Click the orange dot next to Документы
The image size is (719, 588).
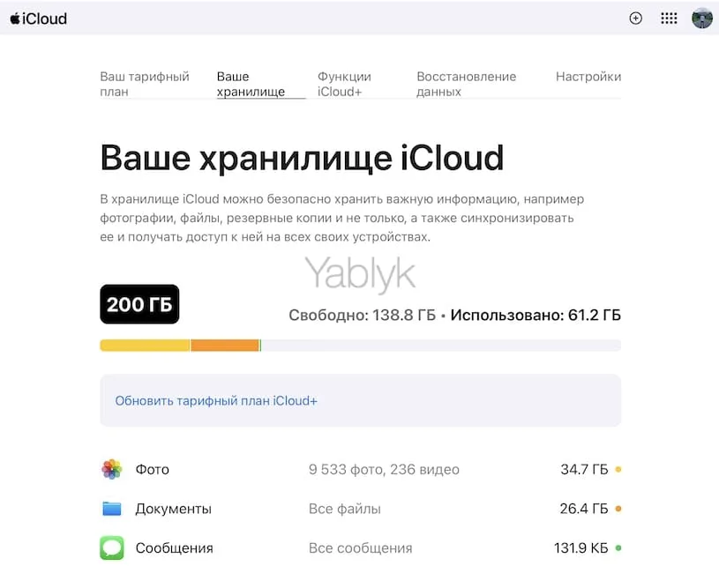coord(618,509)
